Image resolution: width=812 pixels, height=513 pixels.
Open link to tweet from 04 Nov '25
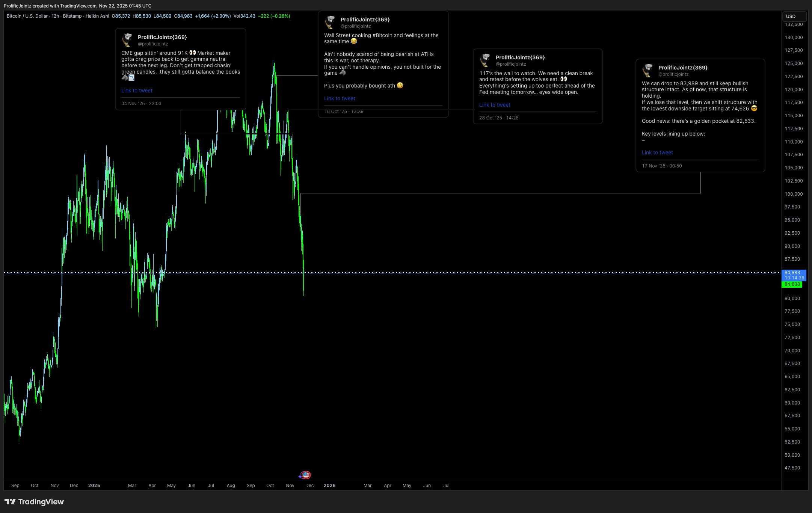(137, 91)
